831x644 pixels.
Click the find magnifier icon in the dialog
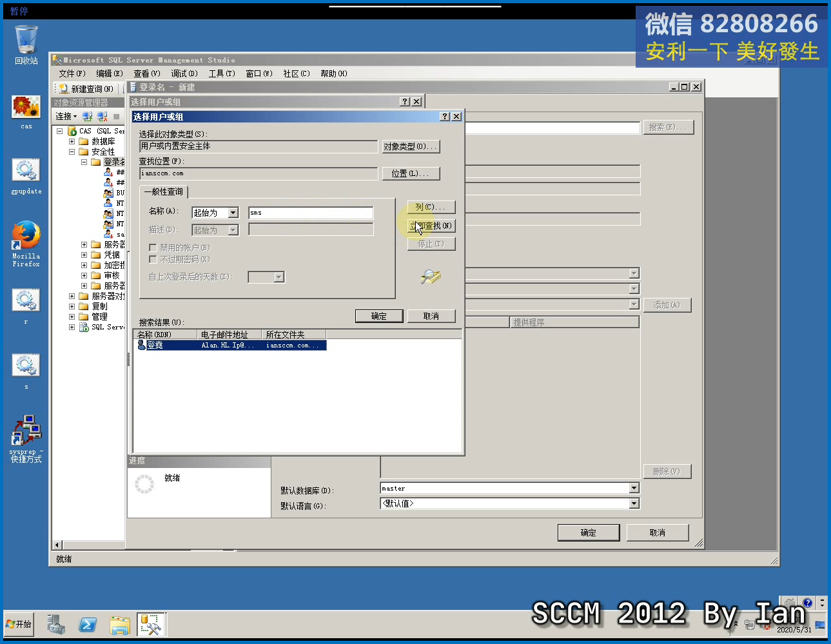pyautogui.click(x=430, y=277)
